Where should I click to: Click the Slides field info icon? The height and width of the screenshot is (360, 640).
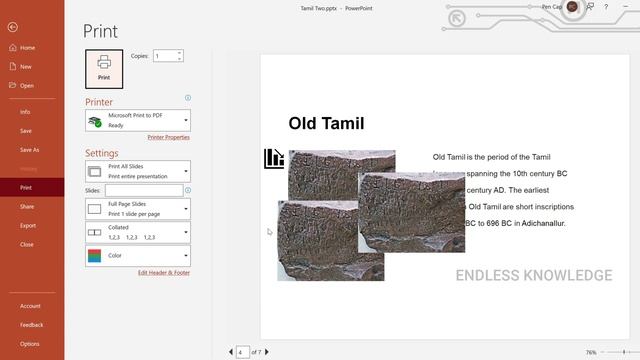point(188,190)
